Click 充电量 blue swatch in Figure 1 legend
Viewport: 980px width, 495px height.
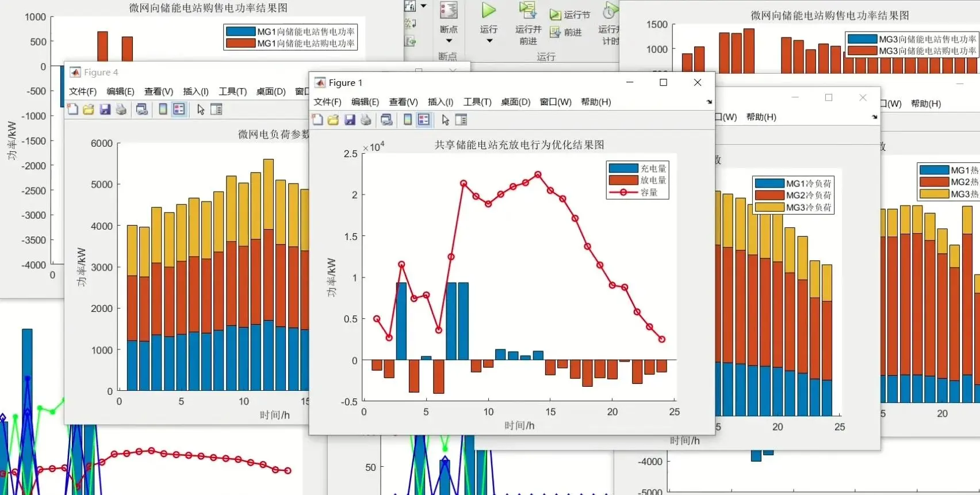(623, 169)
